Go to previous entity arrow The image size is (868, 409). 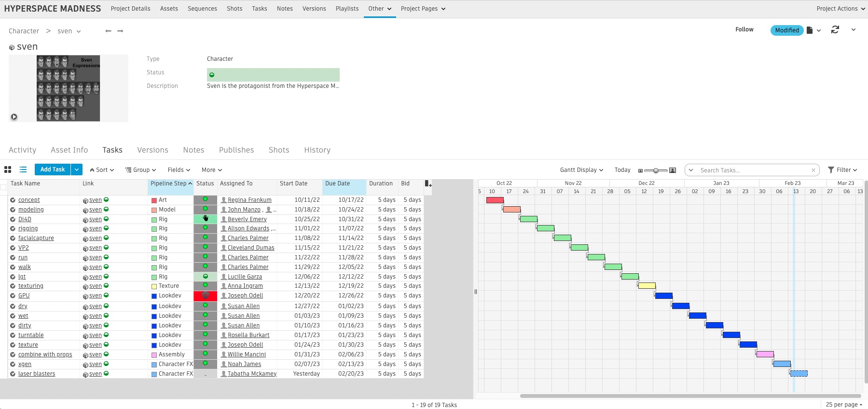[108, 31]
